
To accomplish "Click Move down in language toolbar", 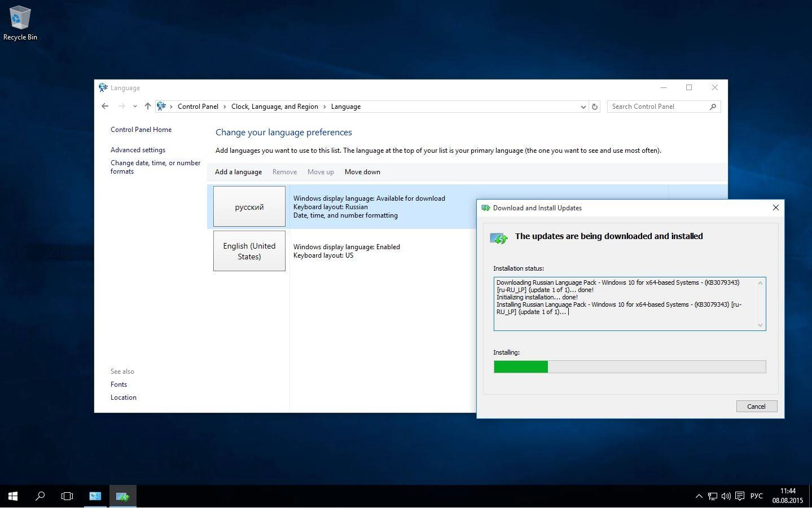I will (x=362, y=172).
